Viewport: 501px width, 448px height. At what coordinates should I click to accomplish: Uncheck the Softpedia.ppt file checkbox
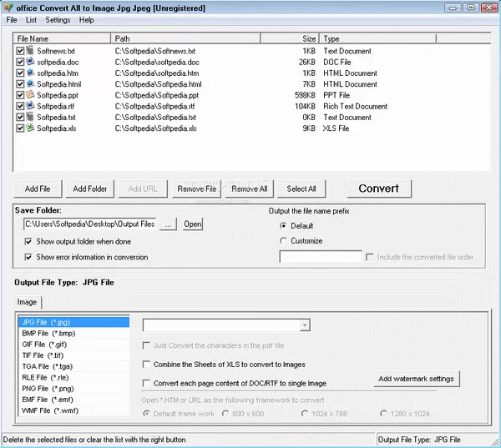point(20,95)
